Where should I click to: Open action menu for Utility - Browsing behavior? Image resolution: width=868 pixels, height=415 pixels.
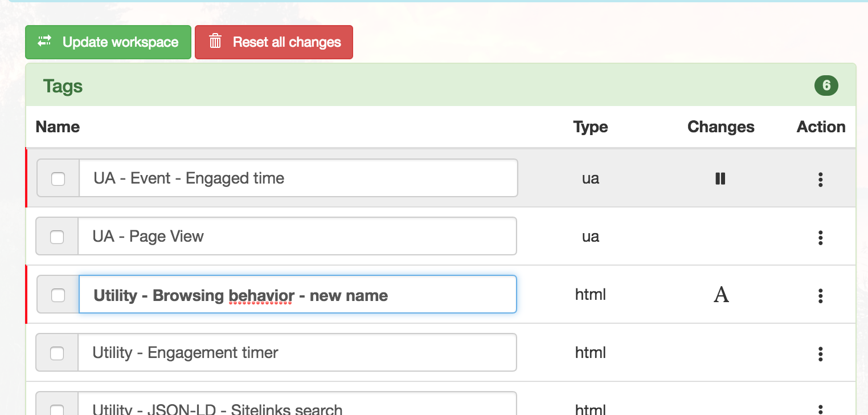pyautogui.click(x=820, y=296)
